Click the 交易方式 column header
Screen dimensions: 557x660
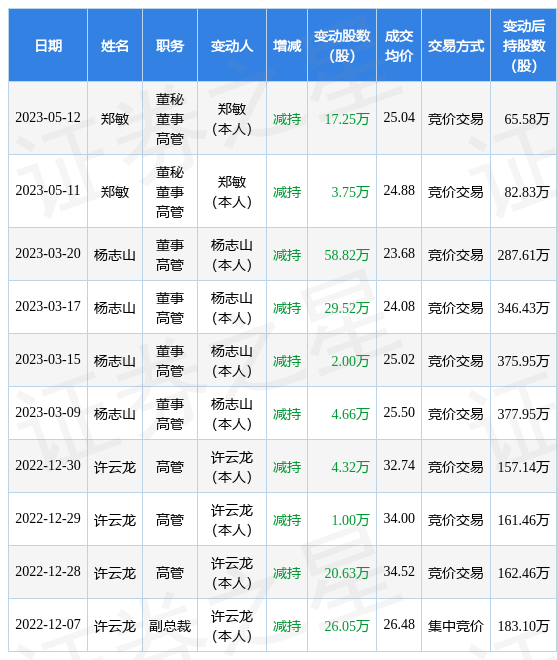point(456,45)
